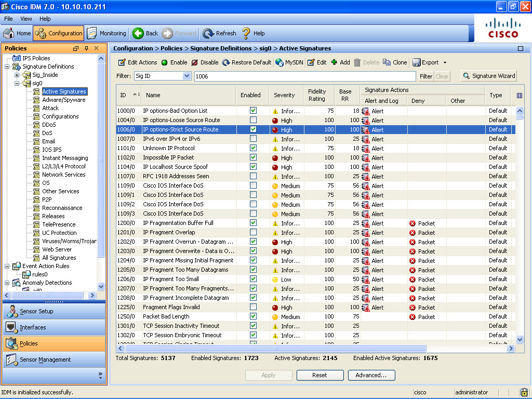This screenshot has height=399, width=532.
Task: Open the Help menu
Action: tap(45, 19)
